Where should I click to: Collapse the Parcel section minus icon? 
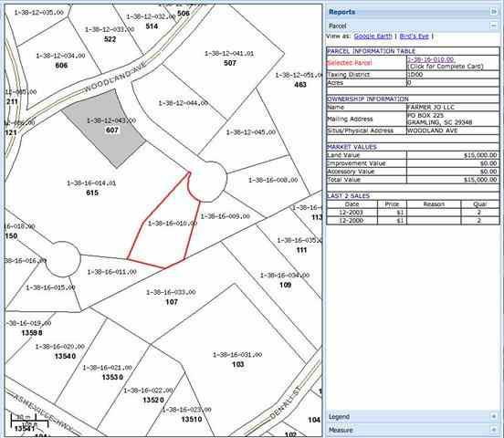click(493, 26)
